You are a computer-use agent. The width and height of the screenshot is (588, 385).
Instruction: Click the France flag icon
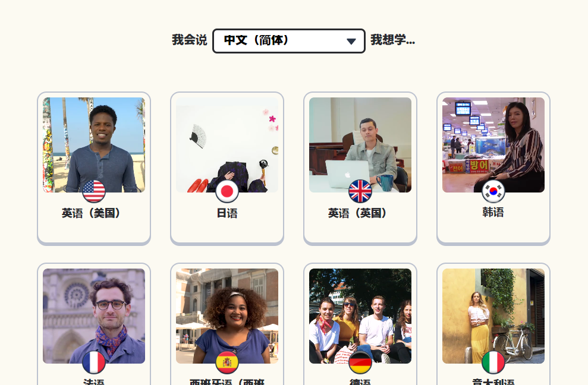pos(94,362)
